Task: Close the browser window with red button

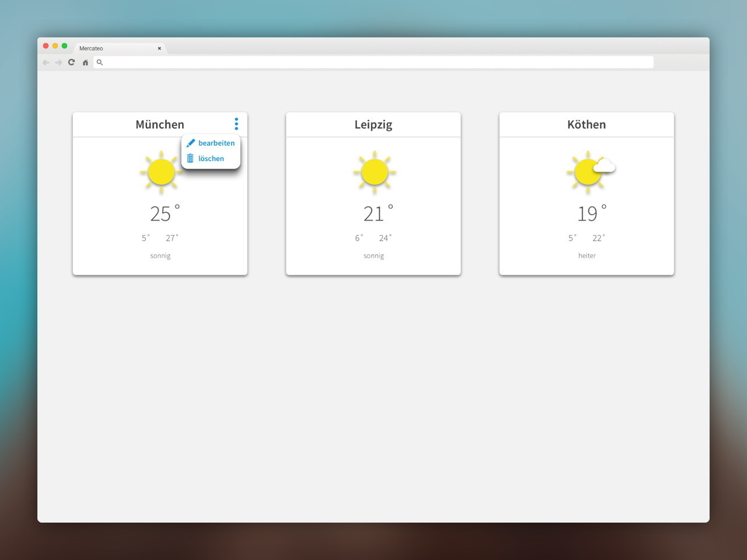Action: coord(46,45)
